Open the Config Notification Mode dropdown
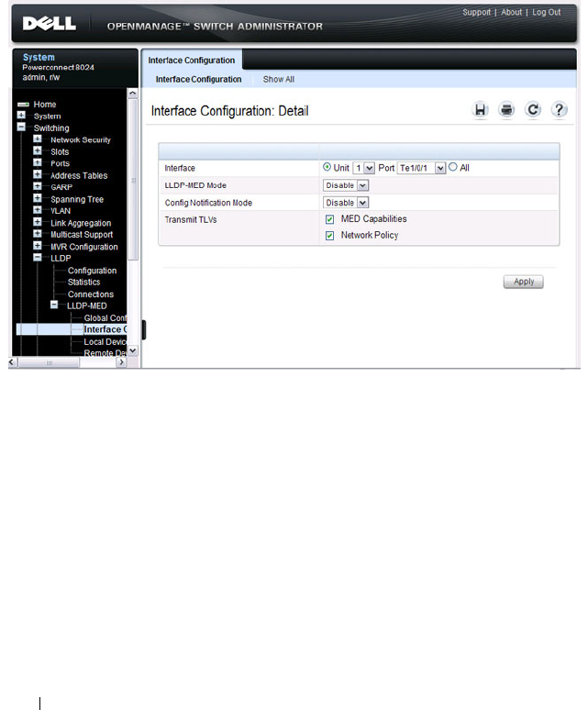This screenshot has height=710, width=588. [346, 203]
